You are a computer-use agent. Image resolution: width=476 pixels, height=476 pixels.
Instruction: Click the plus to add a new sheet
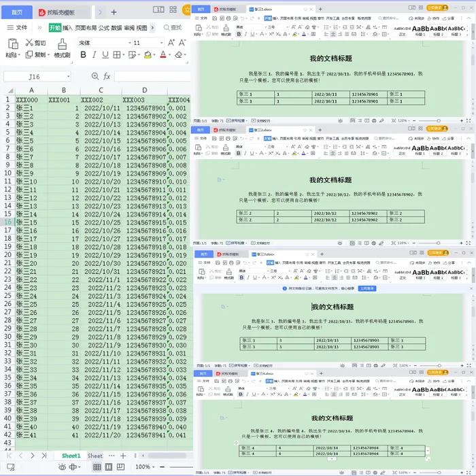tap(123, 456)
